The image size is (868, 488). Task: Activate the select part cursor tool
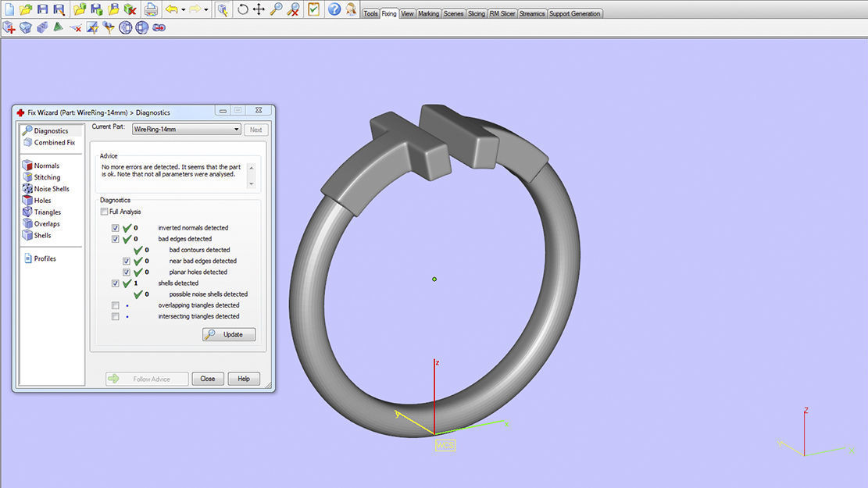223,9
